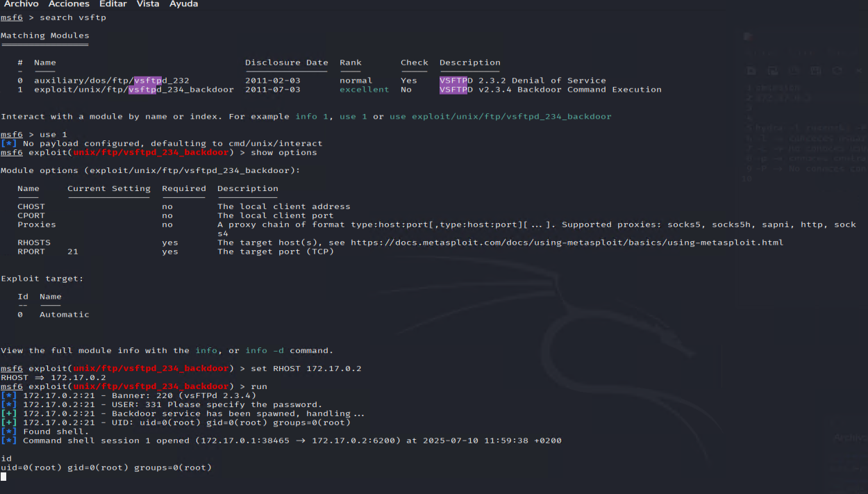
Task: Open the Acciones menu
Action: (69, 4)
